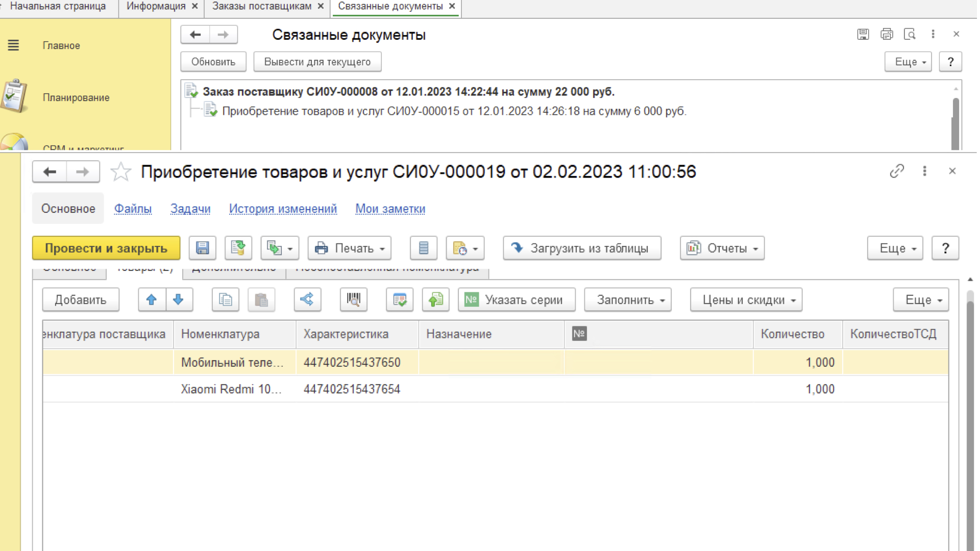Open Мои заметки link

tap(390, 209)
